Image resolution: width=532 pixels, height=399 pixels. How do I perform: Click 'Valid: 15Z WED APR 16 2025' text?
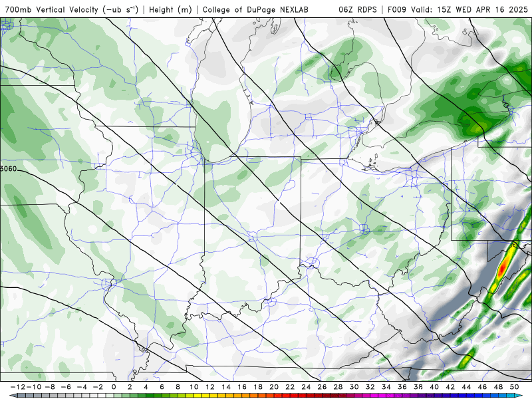[469, 9]
